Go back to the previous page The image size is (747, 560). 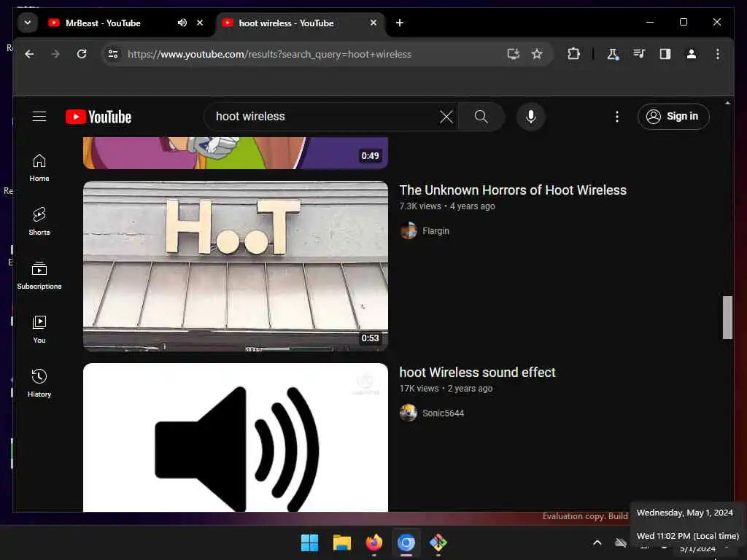(x=29, y=54)
